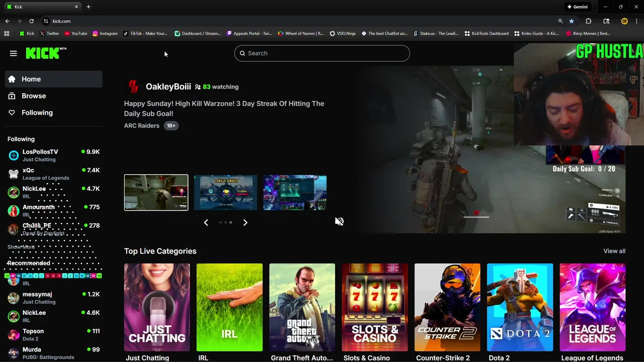The image size is (644, 362).
Task: Go to the next featured stream with the right chevron
Action: (x=245, y=222)
